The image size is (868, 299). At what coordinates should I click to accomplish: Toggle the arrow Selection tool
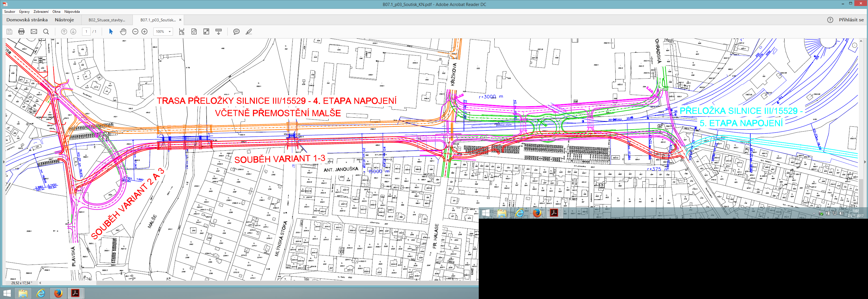111,32
